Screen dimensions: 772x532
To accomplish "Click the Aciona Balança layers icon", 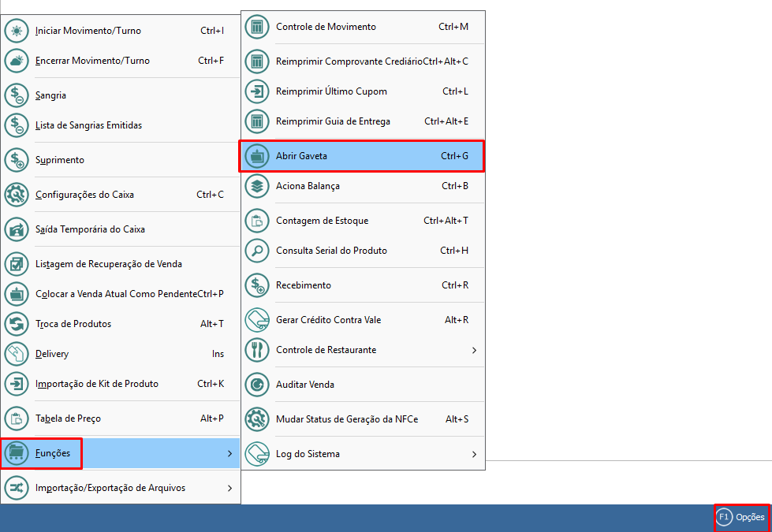I will 257,186.
